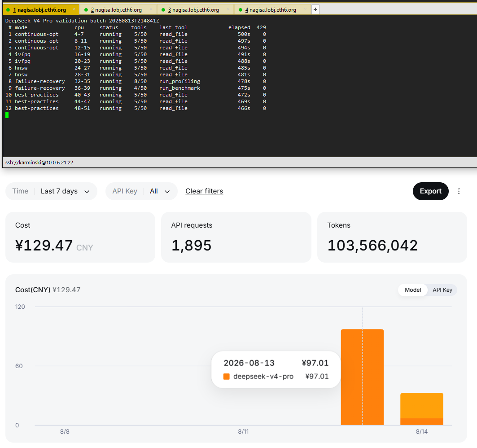Click terminal row 12 best-practices
The width and height of the screenshot is (477, 448).
pos(136,108)
